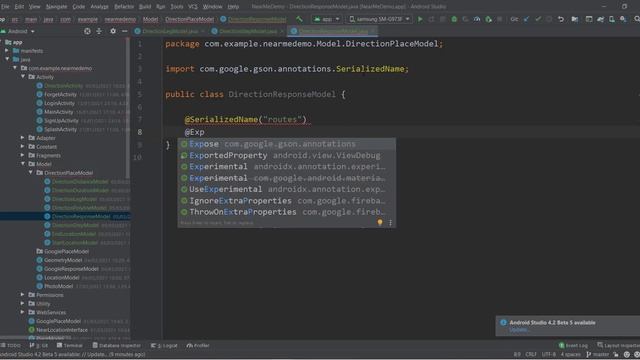Click the project panel settings gear icon
Screen dimensions: 640x360
(113, 31)
